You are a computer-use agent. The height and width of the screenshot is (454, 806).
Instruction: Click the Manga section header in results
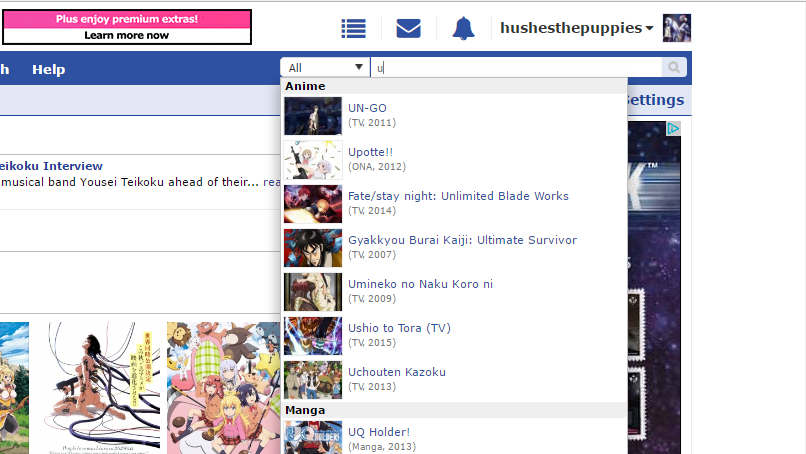[305, 410]
